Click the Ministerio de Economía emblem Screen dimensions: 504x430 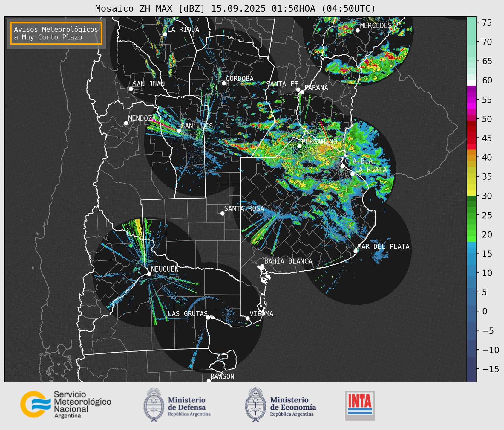[256, 405]
